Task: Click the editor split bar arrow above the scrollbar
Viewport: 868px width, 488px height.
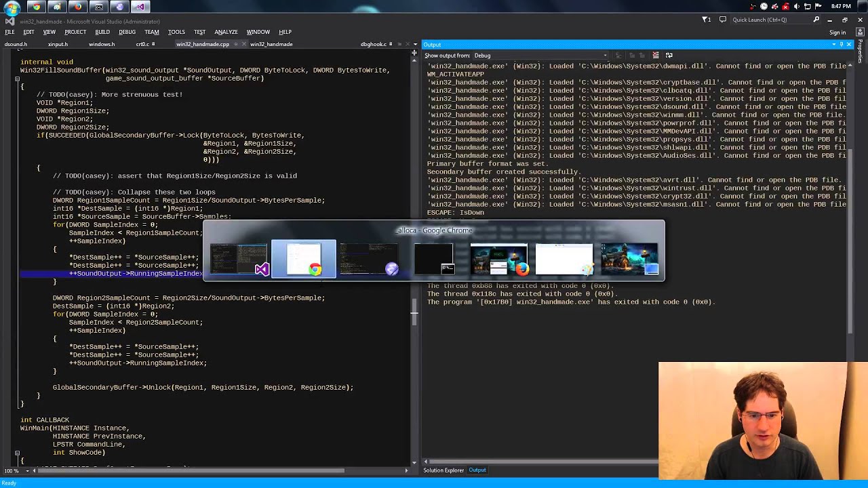Action: [x=414, y=53]
